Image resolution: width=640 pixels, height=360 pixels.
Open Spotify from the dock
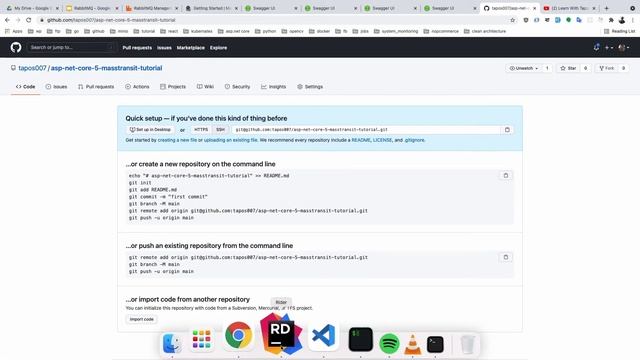point(389,343)
